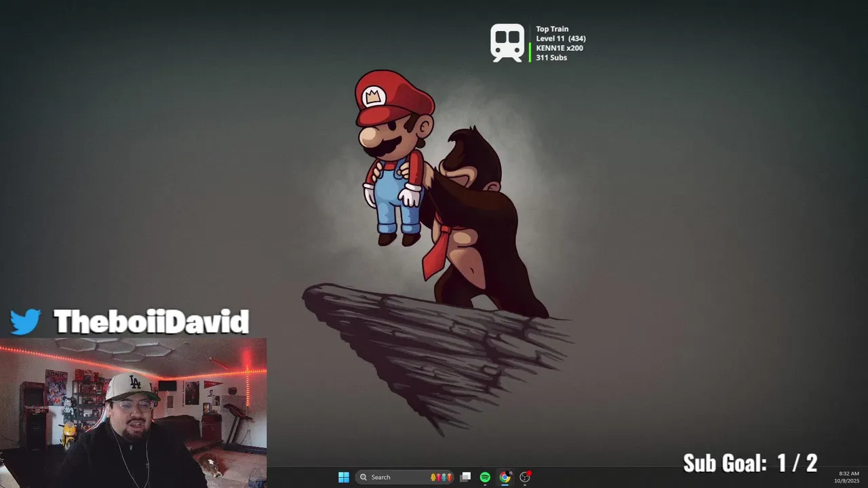Image resolution: width=868 pixels, height=488 pixels.
Task: Open Google Chrome from the taskbar
Action: (x=505, y=477)
